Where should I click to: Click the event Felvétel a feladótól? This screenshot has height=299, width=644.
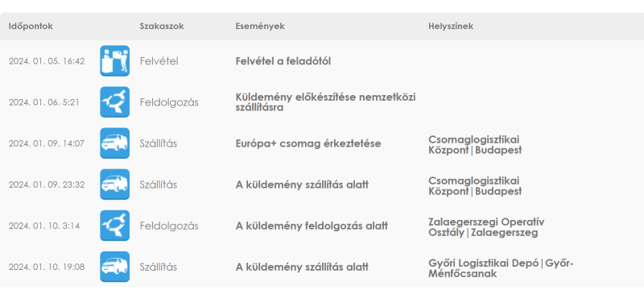pos(283,61)
